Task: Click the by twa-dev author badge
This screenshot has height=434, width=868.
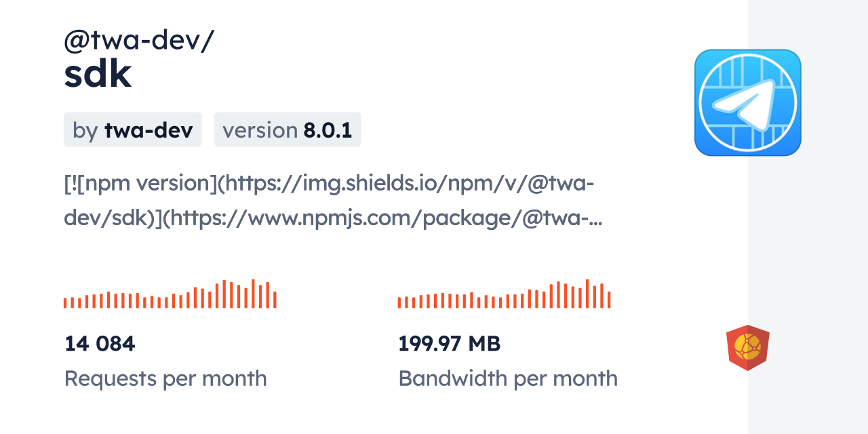Action: tap(133, 130)
